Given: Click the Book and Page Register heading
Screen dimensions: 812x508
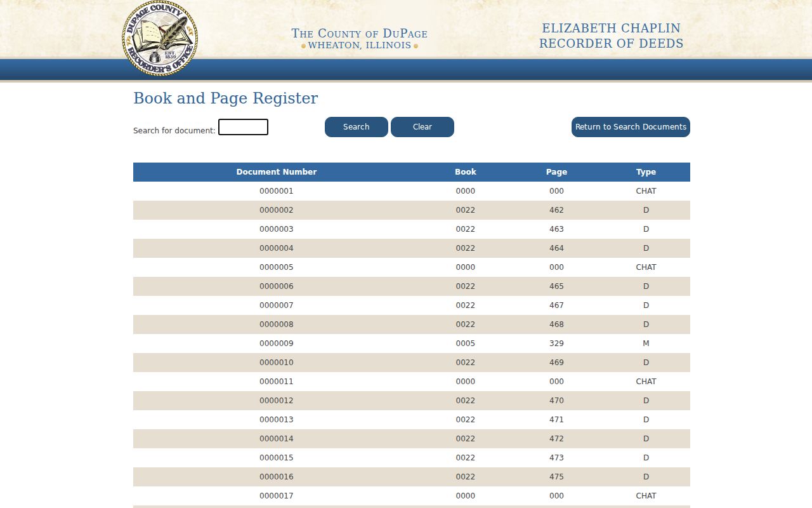Looking at the screenshot, I should pyautogui.click(x=225, y=98).
